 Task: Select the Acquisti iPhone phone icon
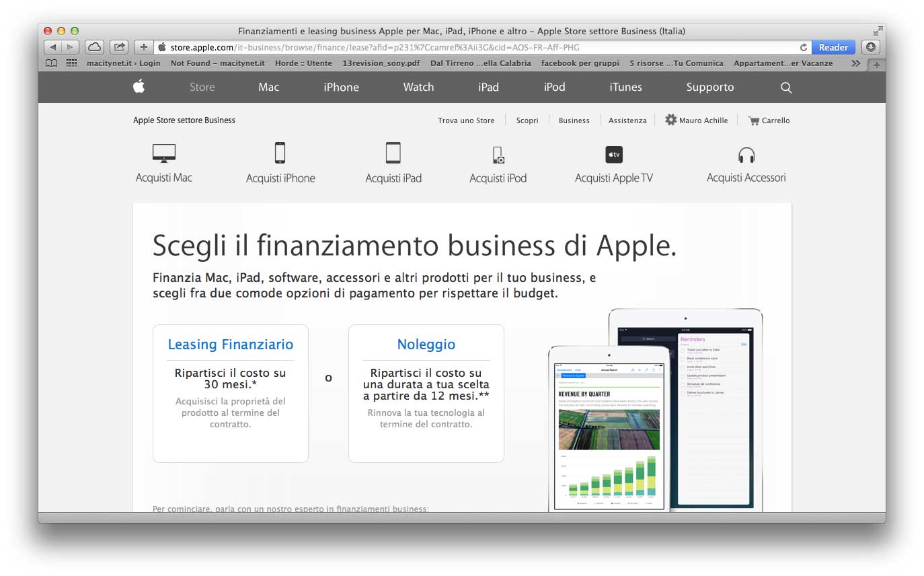(x=280, y=153)
